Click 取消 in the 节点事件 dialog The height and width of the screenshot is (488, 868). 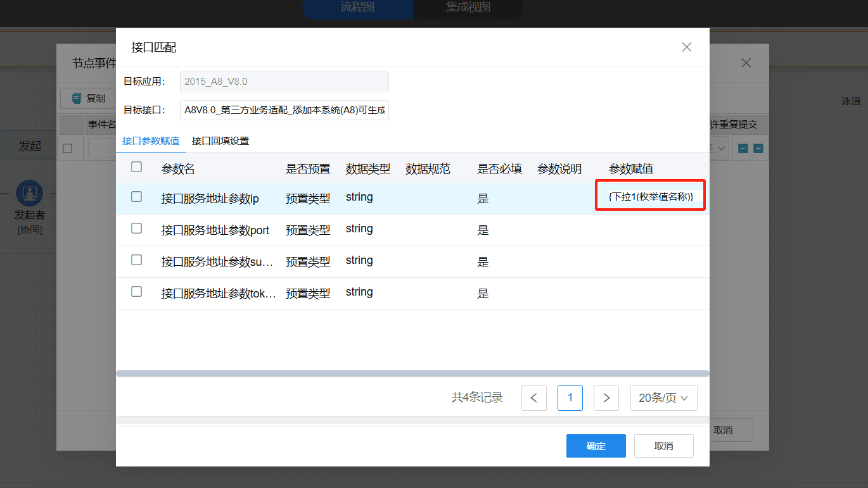(724, 430)
